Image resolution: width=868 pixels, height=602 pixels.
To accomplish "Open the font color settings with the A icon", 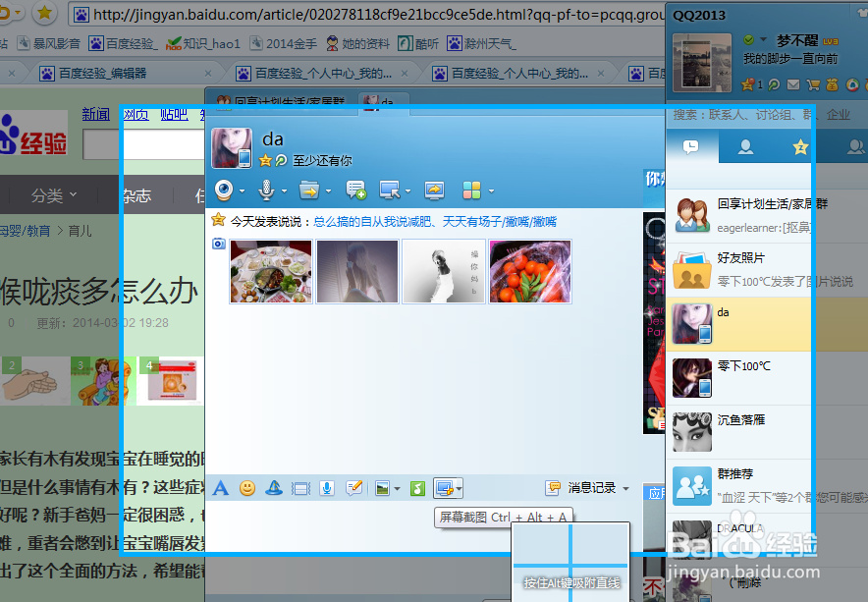I will point(220,488).
